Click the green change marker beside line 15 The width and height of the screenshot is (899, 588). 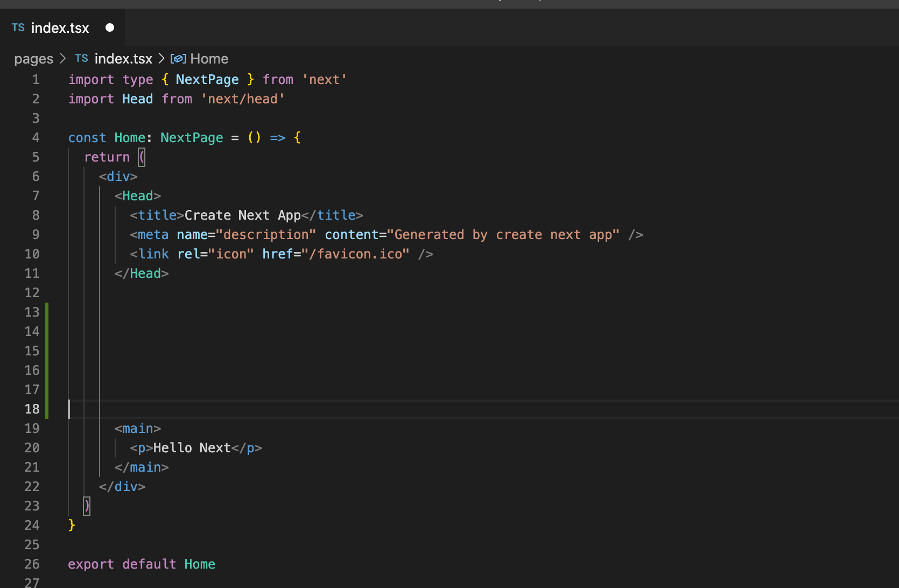(47, 351)
